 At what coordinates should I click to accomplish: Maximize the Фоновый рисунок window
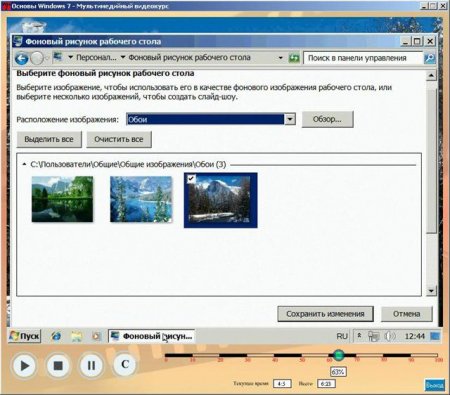417,41
